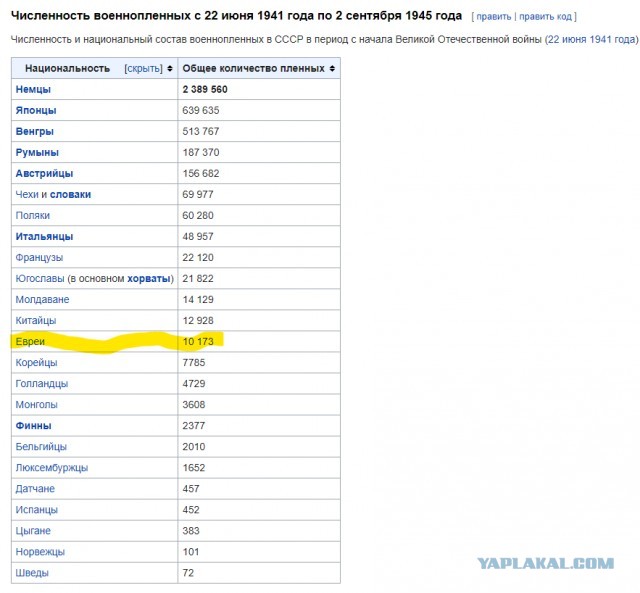The width and height of the screenshot is (640, 593).
Task: Select the value 187 370
Action: pos(201,153)
